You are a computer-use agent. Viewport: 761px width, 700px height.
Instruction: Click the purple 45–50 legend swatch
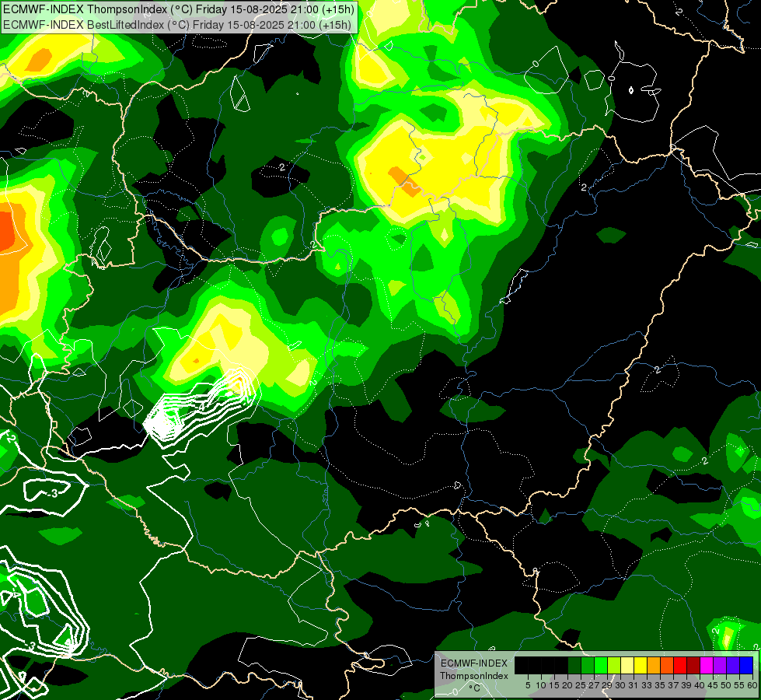tap(720, 666)
